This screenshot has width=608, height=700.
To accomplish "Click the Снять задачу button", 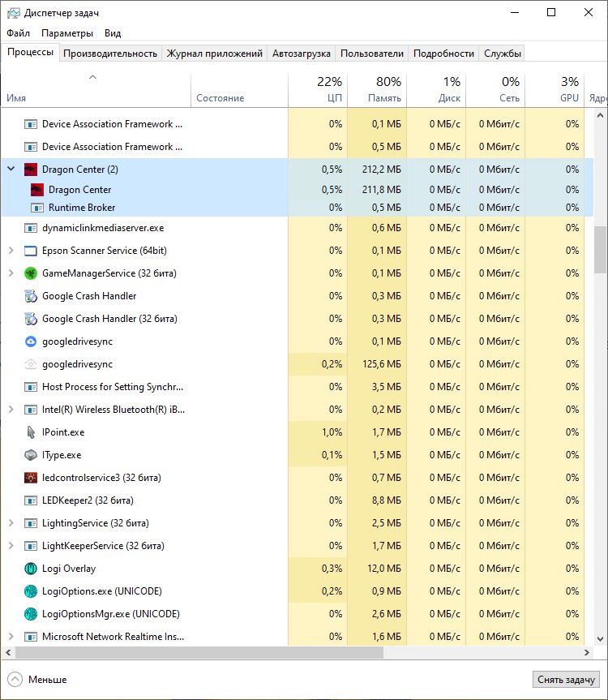I will pyautogui.click(x=566, y=680).
